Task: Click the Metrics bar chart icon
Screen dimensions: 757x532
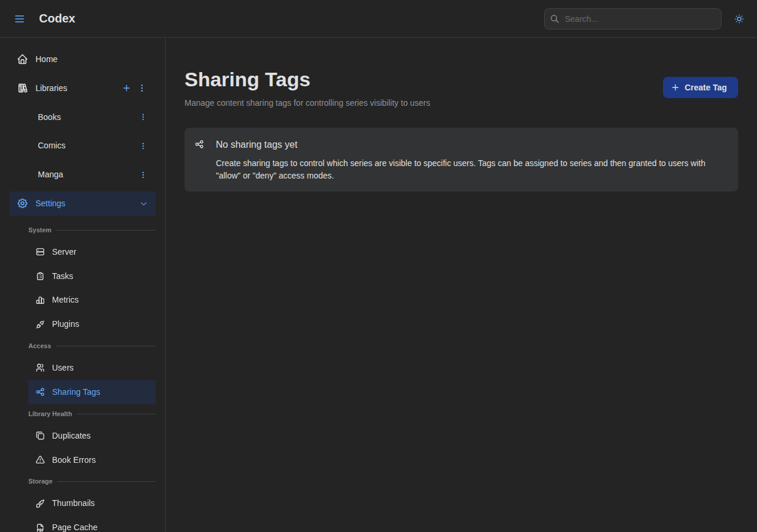Action: click(x=40, y=300)
